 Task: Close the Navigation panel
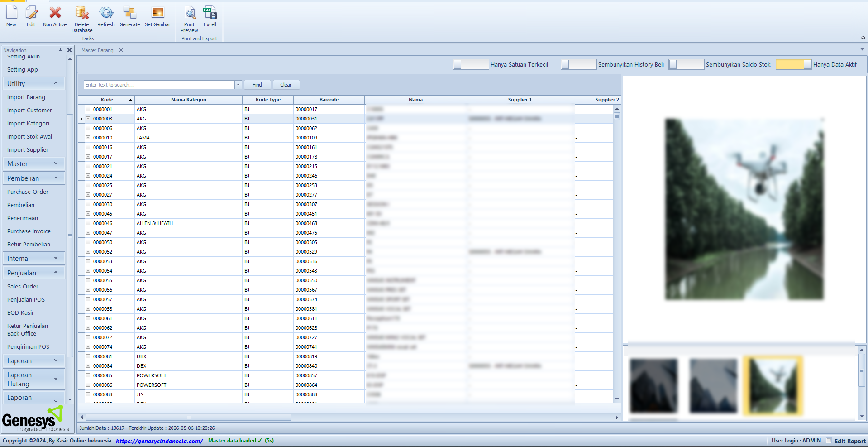tap(69, 50)
